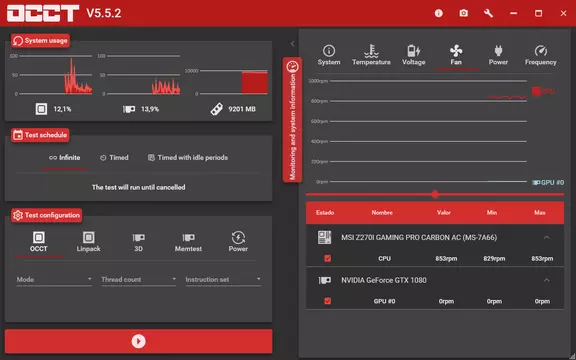Screen dimensions: 576x360
Task: Collapse the MSI Z270I motherboard group
Action: click(547, 238)
